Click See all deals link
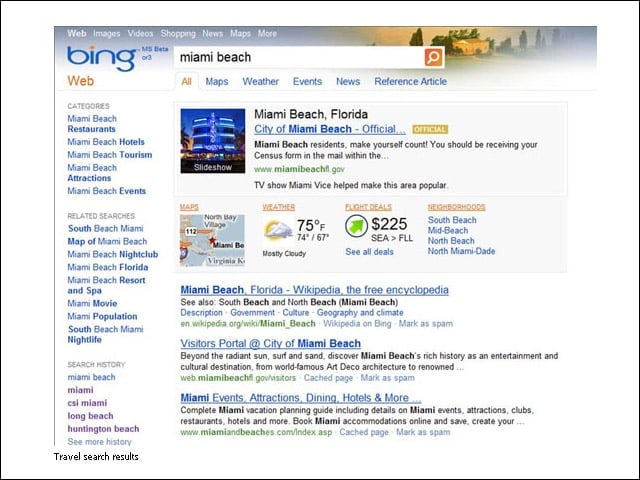640x480 pixels. 369,252
